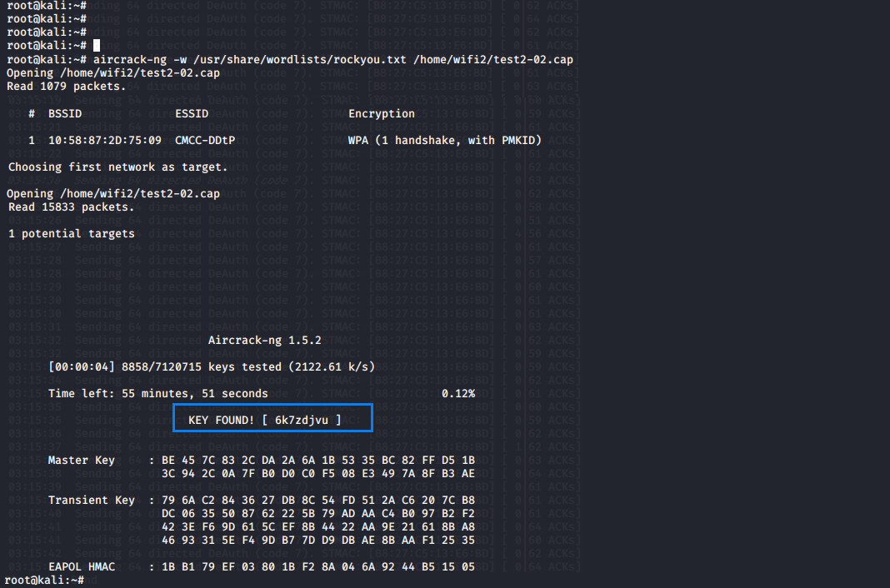Select the ESSID CMCC-DDtP
This screenshot has height=588, width=890.
pyautogui.click(x=205, y=140)
